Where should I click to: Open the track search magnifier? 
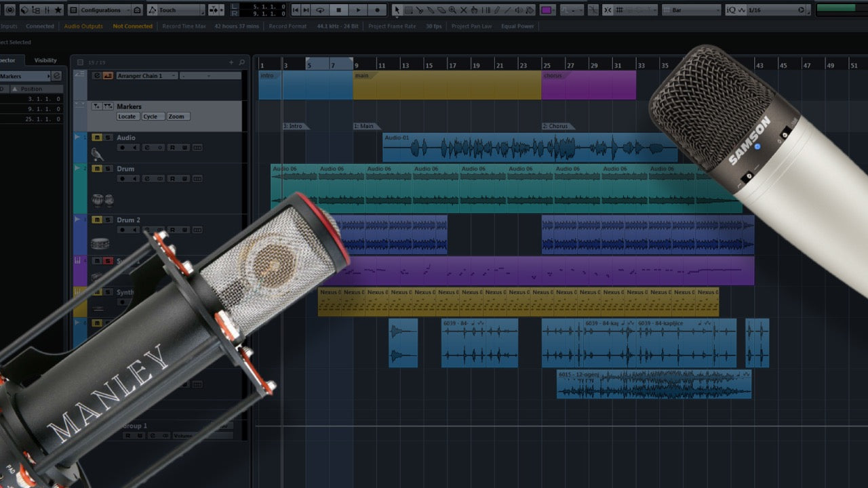point(242,62)
